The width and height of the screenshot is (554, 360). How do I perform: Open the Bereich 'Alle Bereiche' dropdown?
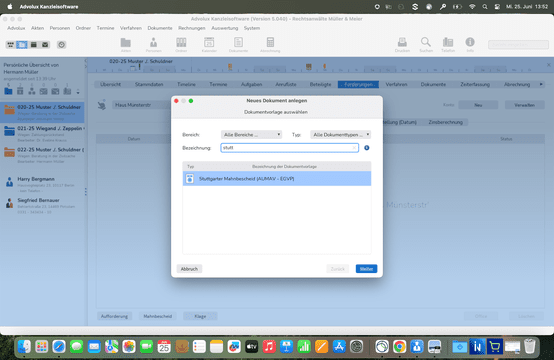tap(252, 135)
